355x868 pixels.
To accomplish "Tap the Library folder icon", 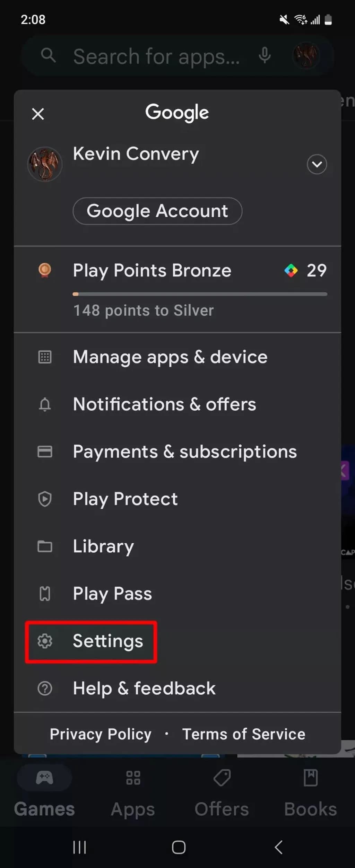I will (x=45, y=546).
